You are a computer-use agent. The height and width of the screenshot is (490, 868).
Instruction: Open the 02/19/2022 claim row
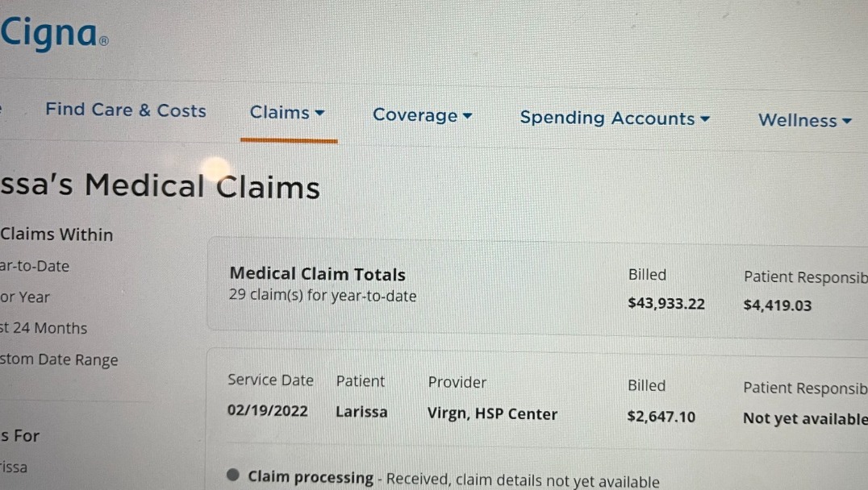[x=267, y=411]
